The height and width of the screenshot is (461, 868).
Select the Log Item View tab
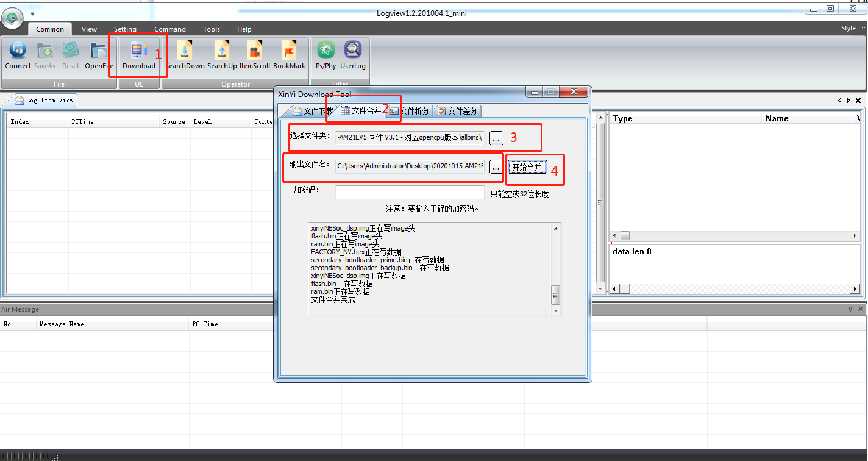pos(44,100)
